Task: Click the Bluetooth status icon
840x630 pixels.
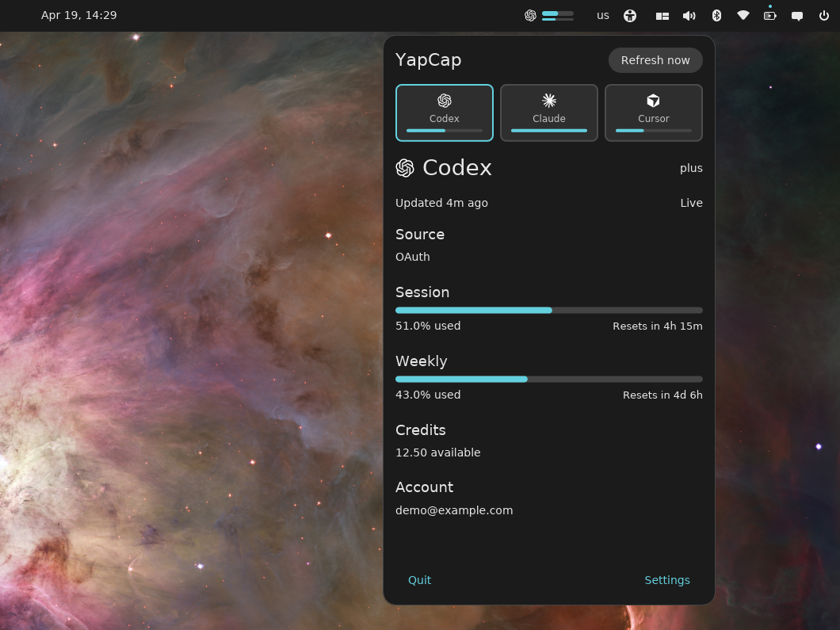Action: pos(716,15)
